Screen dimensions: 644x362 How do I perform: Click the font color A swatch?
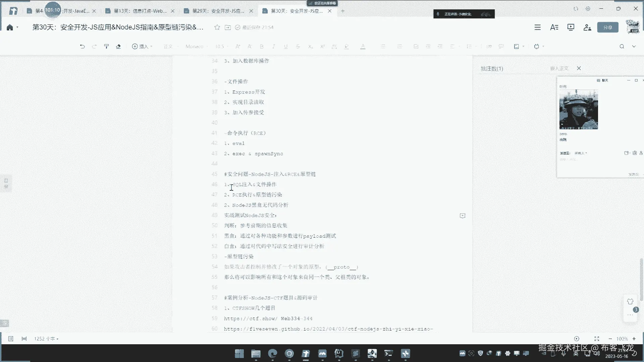(x=363, y=47)
